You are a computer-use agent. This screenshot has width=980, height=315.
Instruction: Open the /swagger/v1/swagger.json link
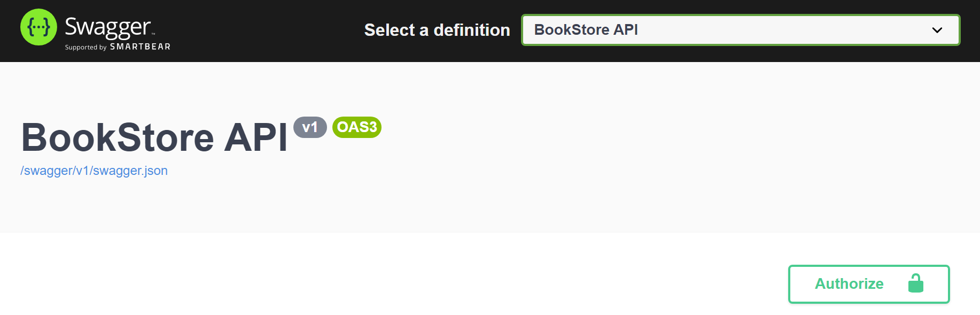(x=94, y=171)
